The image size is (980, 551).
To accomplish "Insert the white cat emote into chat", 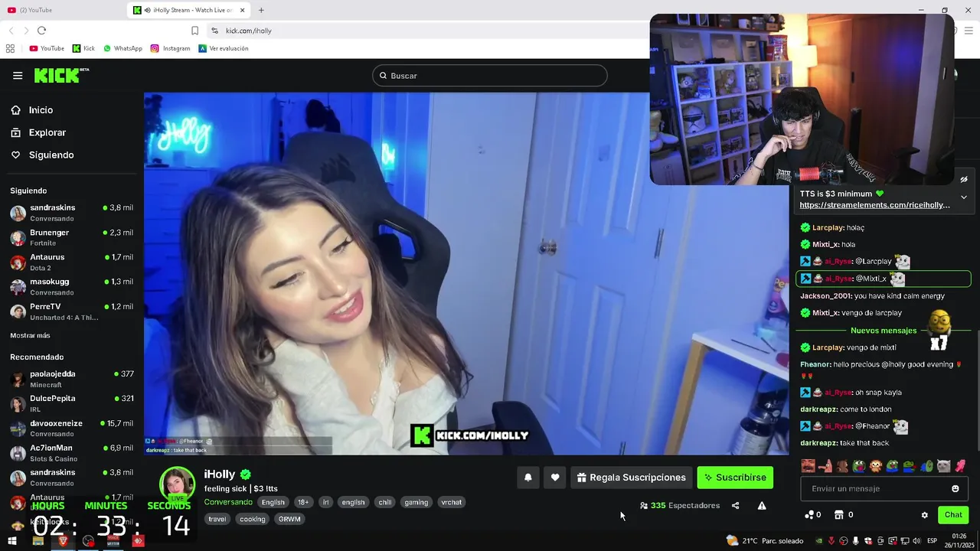I will [x=943, y=466].
